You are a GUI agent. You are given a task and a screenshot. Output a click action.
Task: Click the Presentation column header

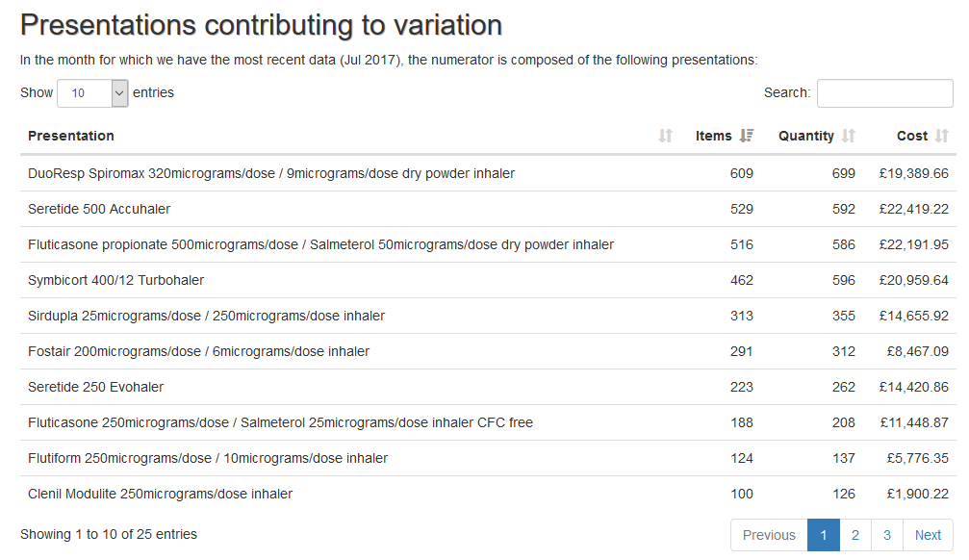[71, 136]
